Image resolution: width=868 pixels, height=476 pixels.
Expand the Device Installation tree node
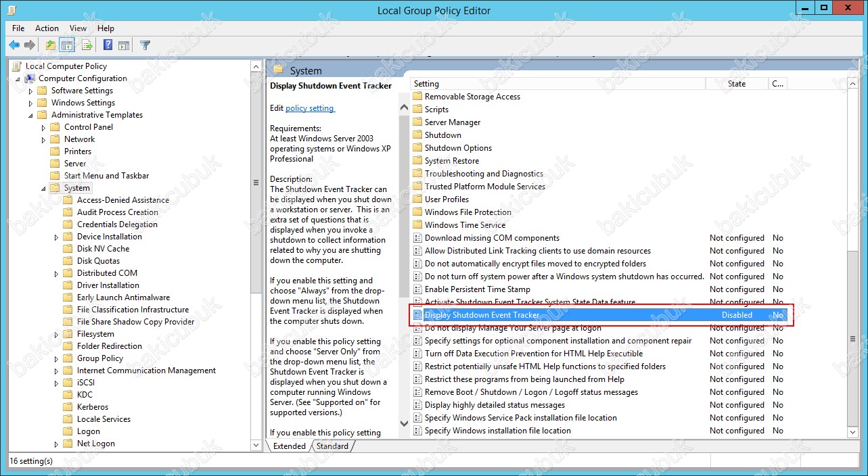57,237
